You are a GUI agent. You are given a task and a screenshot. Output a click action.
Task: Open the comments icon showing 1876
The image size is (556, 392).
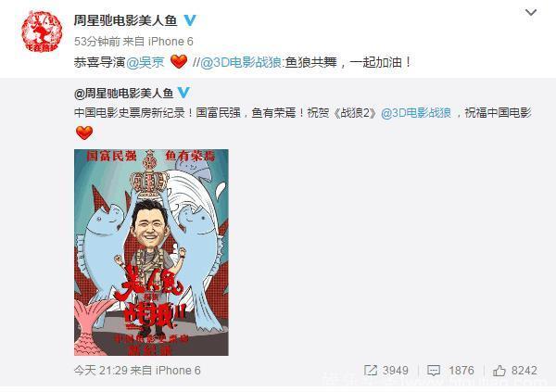tap(434, 371)
